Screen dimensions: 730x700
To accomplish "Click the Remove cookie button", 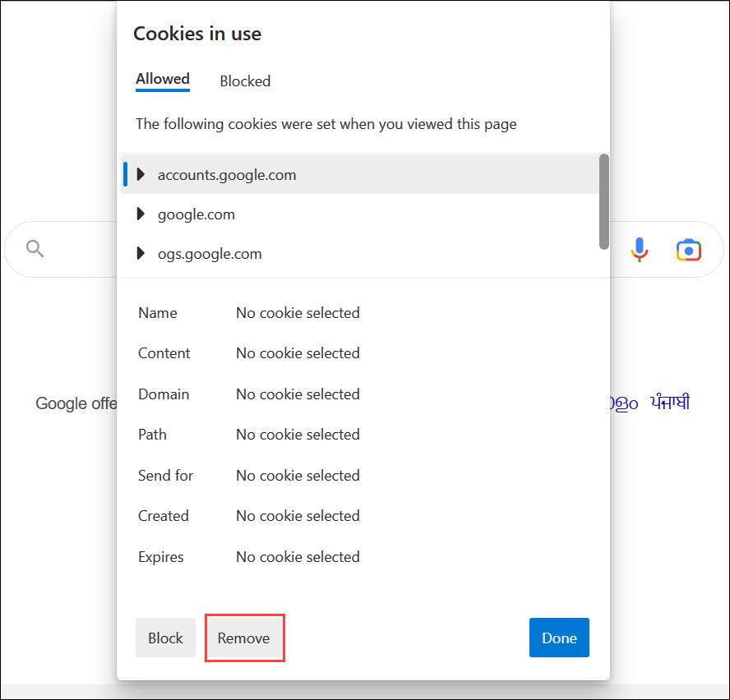I will tap(244, 638).
